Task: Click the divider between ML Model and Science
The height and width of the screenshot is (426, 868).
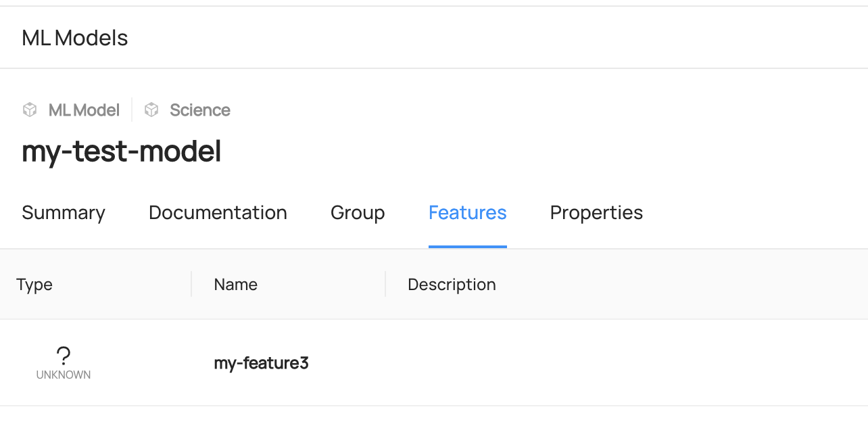Action: coord(132,110)
